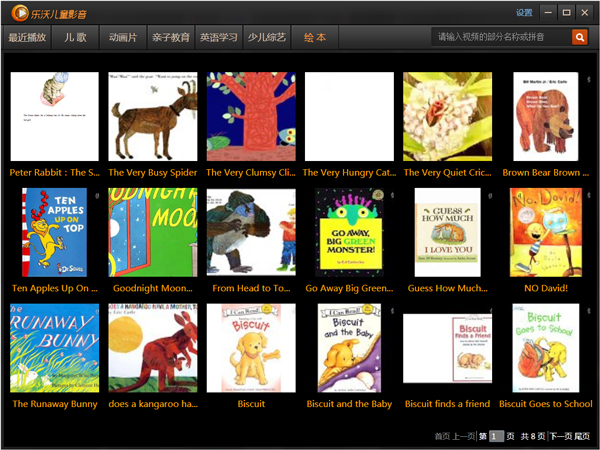Click the title 'From Head to To...'
This screenshot has width=600, height=450.
pyautogui.click(x=251, y=288)
